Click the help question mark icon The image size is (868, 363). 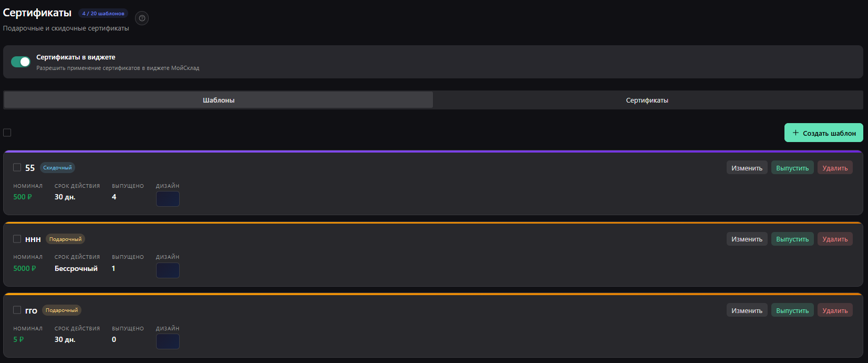pos(142,18)
